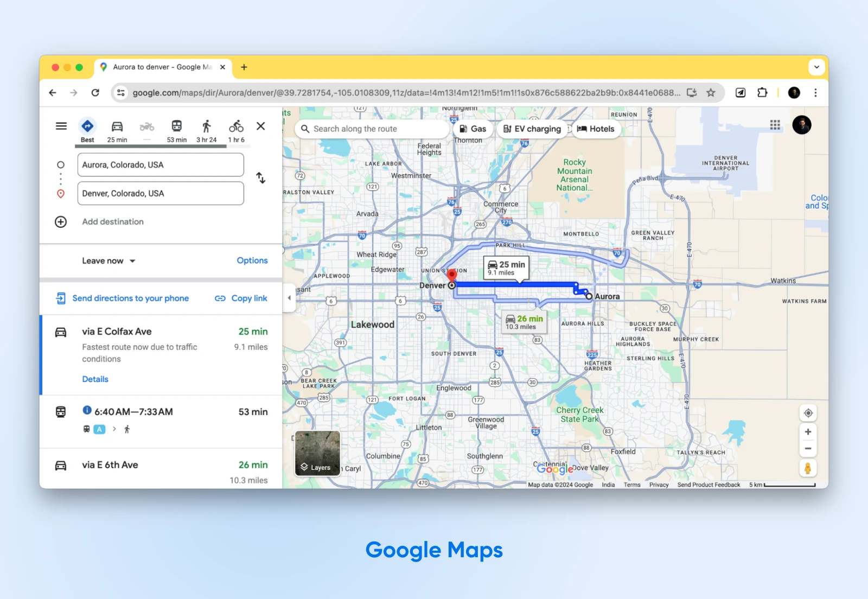
Task: Expand the Leave now dropdown
Action: coord(108,261)
